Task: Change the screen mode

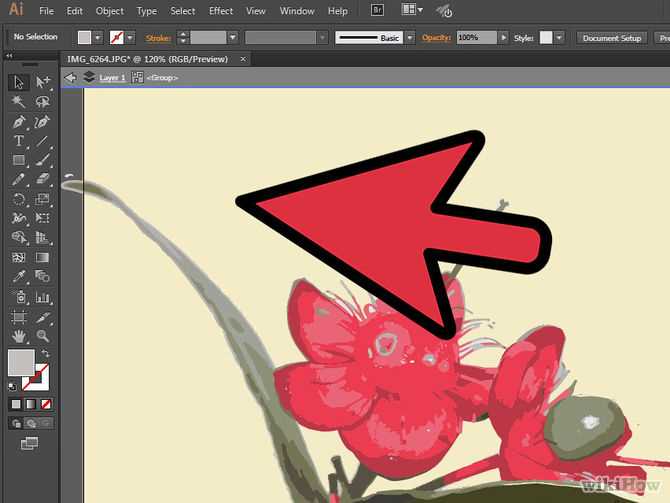Action: (29, 444)
